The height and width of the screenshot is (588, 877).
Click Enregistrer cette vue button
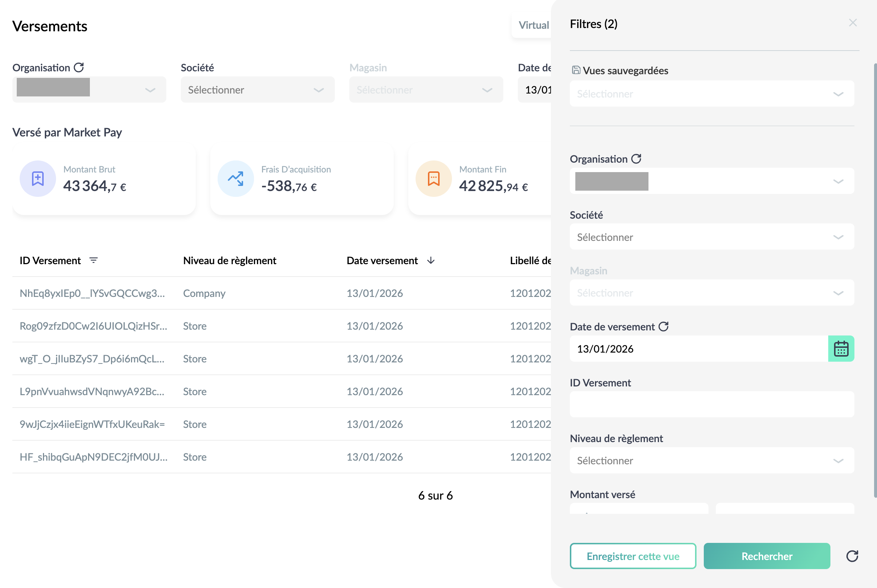pos(632,556)
